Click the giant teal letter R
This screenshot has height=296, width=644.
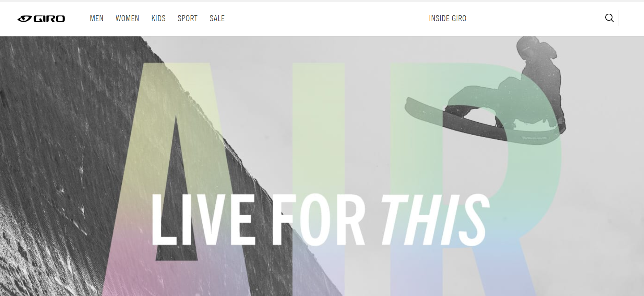[x=477, y=179]
